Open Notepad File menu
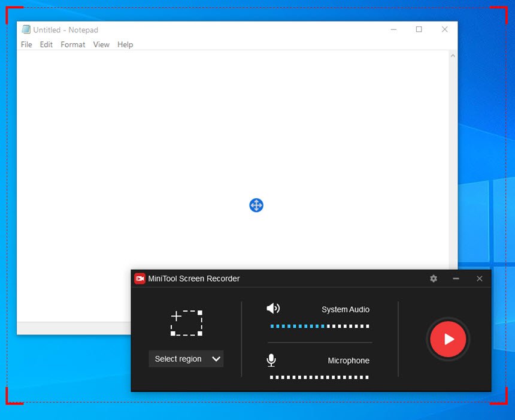515x420 pixels. pos(26,44)
